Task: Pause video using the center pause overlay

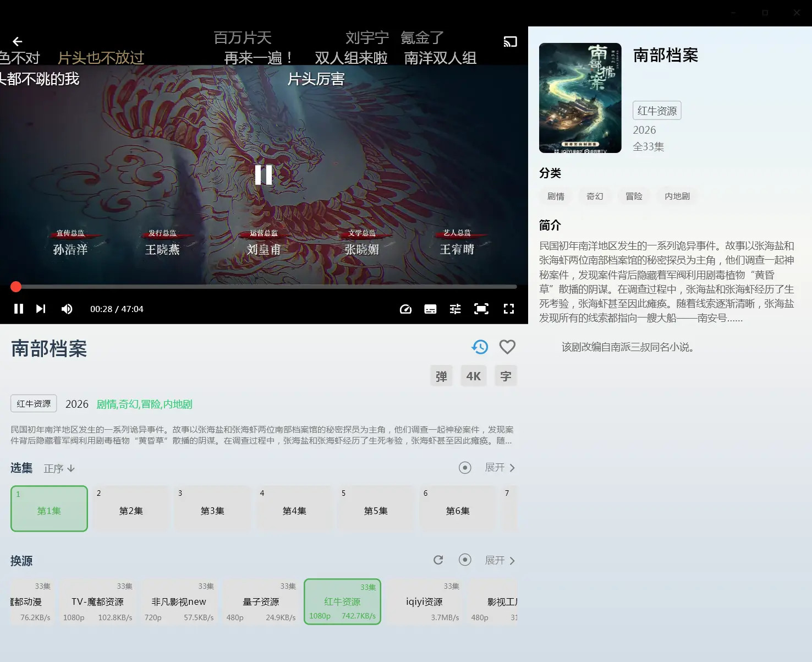Action: click(x=264, y=175)
